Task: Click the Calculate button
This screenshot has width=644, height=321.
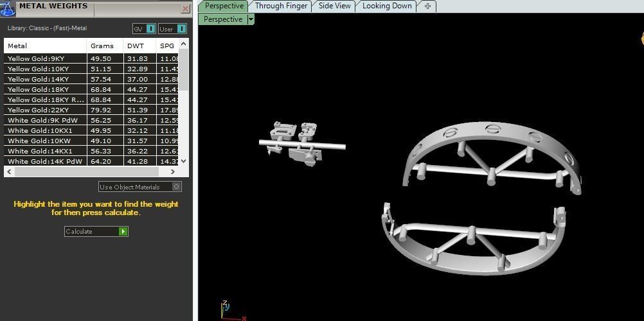Action: (x=96, y=232)
